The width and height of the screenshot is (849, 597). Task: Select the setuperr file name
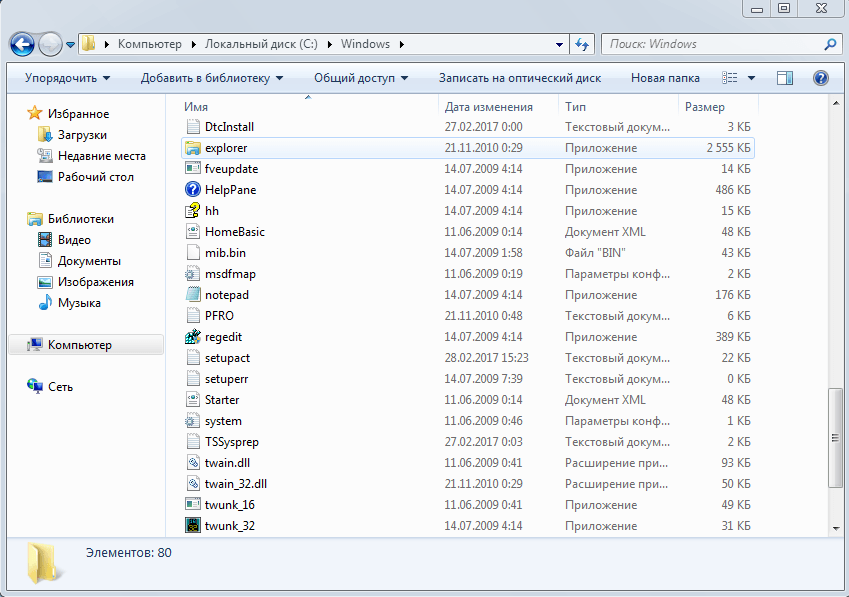226,379
